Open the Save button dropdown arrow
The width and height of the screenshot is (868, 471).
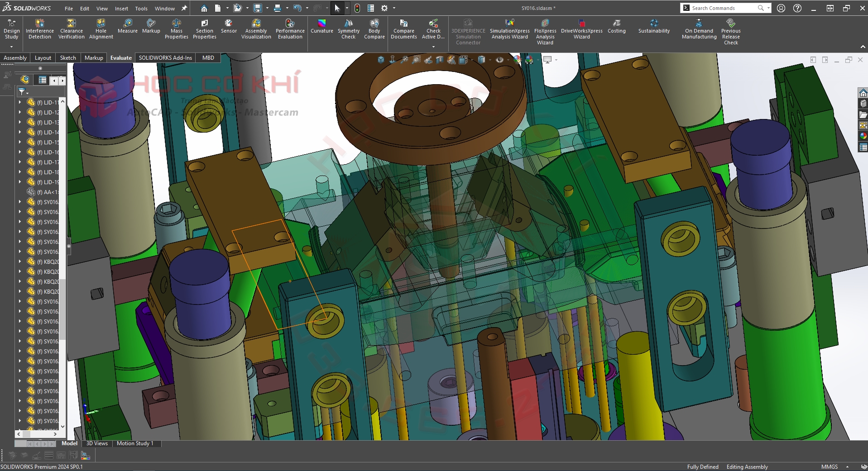pos(267,8)
